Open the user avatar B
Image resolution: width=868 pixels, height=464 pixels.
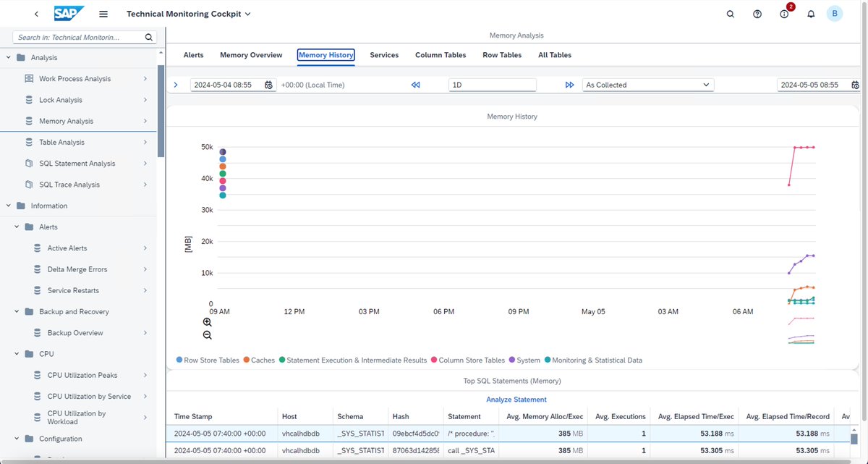pyautogui.click(x=835, y=14)
